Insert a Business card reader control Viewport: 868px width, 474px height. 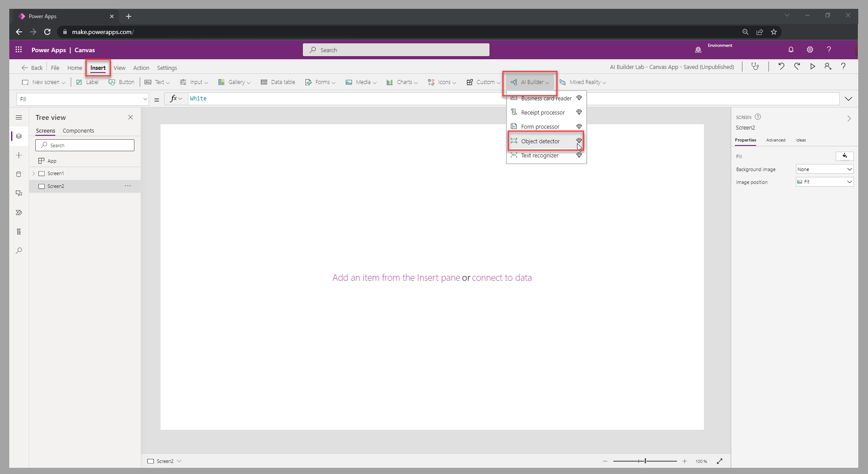point(546,98)
